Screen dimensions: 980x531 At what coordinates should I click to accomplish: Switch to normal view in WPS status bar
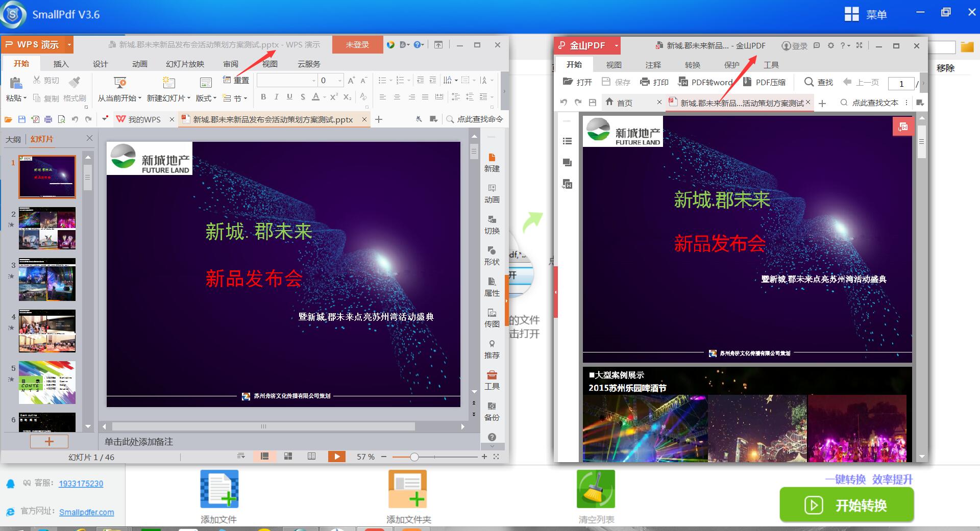click(264, 456)
